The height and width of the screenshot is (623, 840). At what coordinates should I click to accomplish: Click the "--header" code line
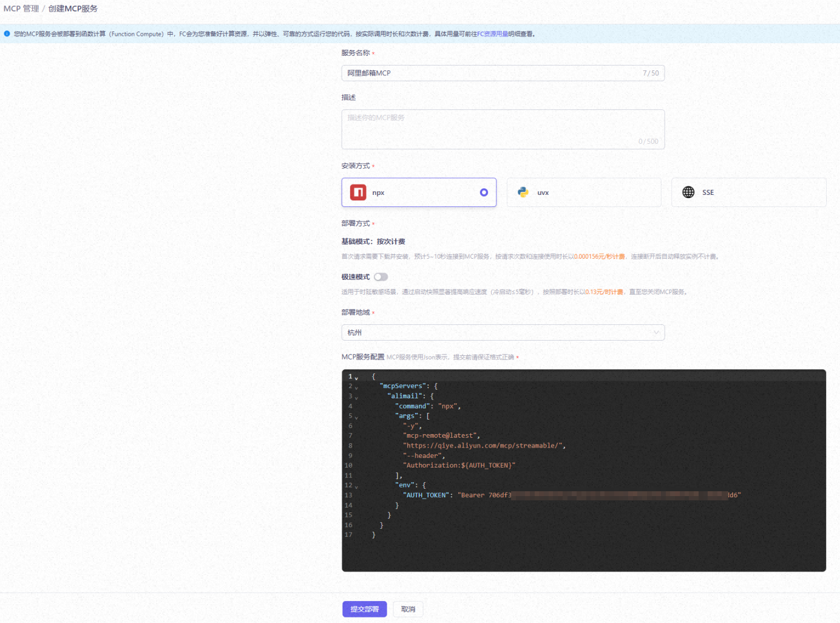coord(424,455)
